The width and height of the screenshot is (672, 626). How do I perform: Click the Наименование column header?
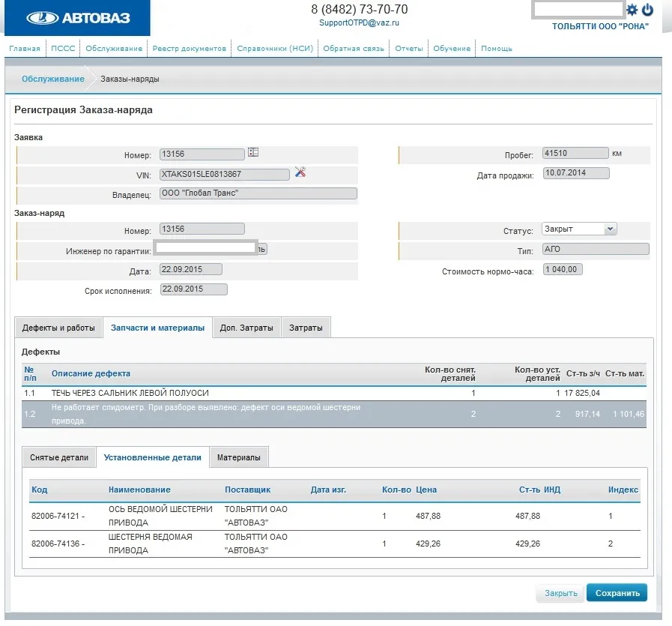point(139,490)
